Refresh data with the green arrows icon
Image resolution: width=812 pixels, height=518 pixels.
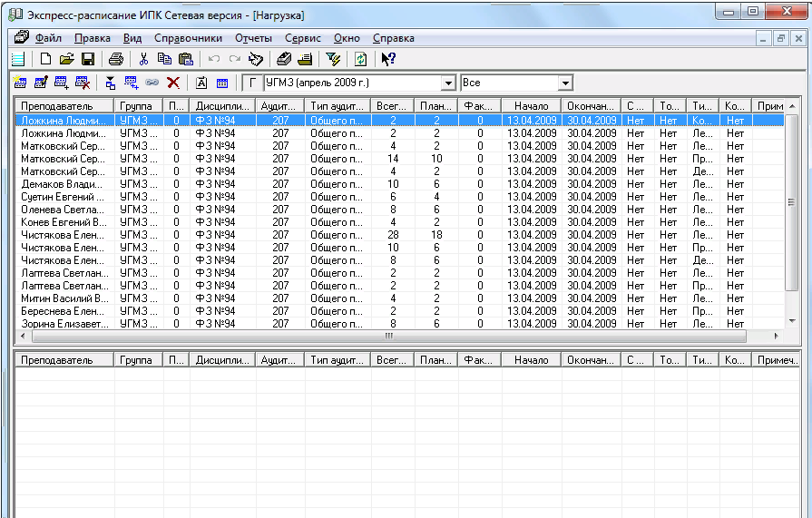pyautogui.click(x=360, y=60)
